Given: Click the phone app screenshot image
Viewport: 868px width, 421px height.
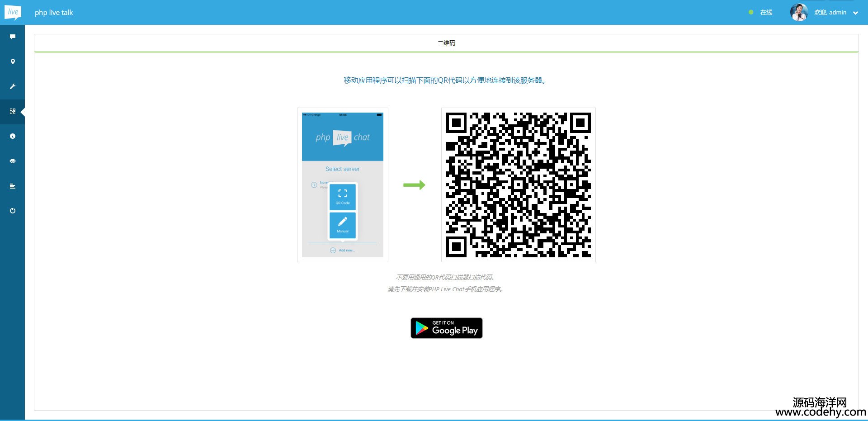Looking at the screenshot, I should pyautogui.click(x=343, y=185).
